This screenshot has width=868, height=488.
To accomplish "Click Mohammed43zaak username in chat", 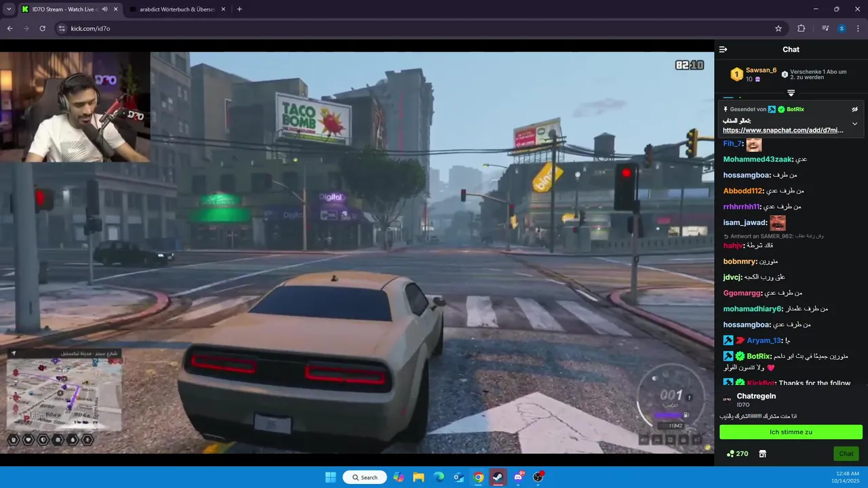I will point(757,159).
